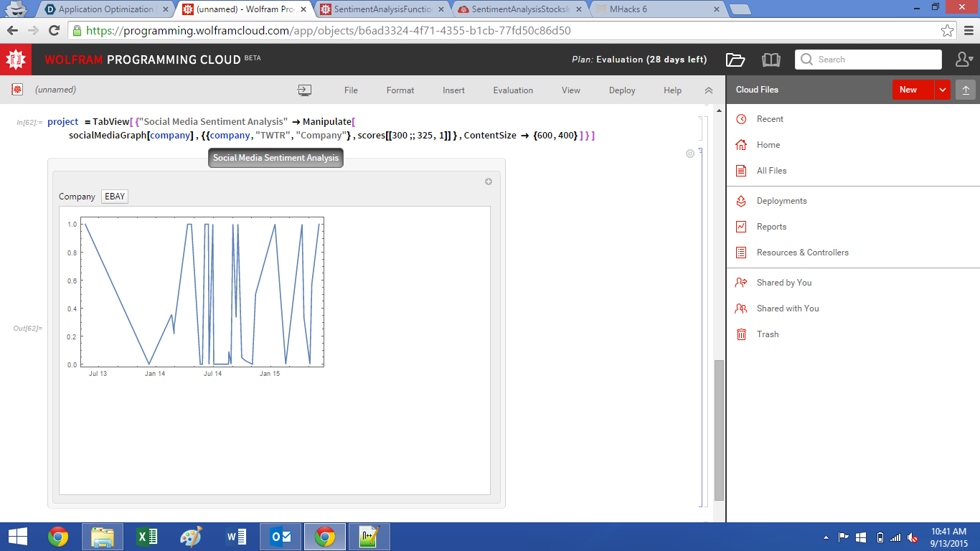980x551 pixels.
Task: Switch to SentimentAnalysisFunction browser tab
Action: 383,9
